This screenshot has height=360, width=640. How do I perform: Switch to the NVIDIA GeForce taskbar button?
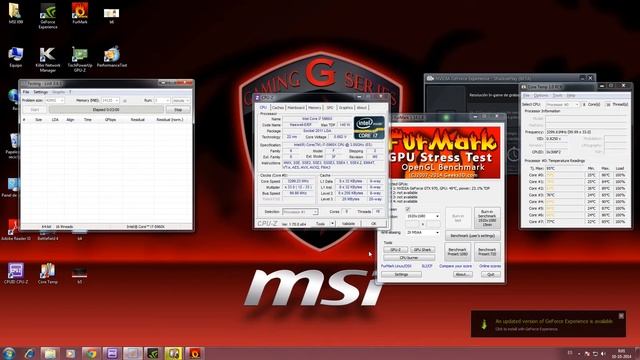pyautogui.click(x=153, y=353)
